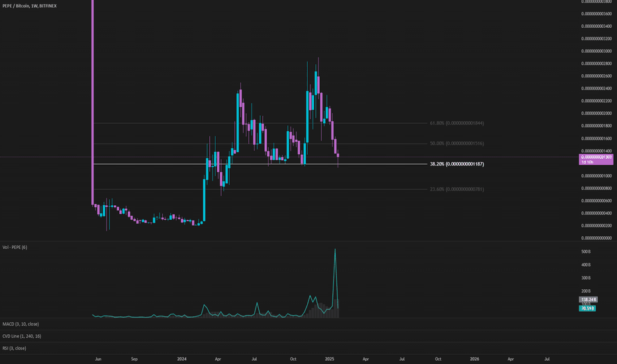Click the 400 B volume axis label
Screen dimensions: 617x364
(x=586, y=265)
